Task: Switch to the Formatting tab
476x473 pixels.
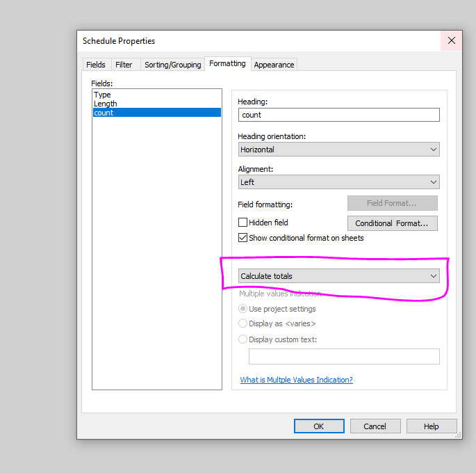Action: tap(227, 63)
